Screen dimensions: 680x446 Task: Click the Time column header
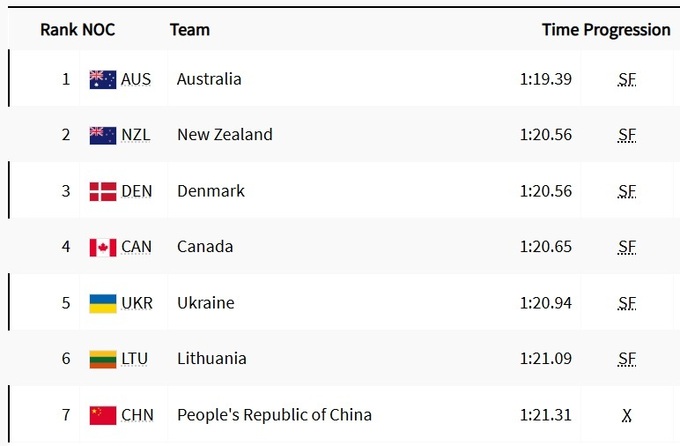[560, 30]
